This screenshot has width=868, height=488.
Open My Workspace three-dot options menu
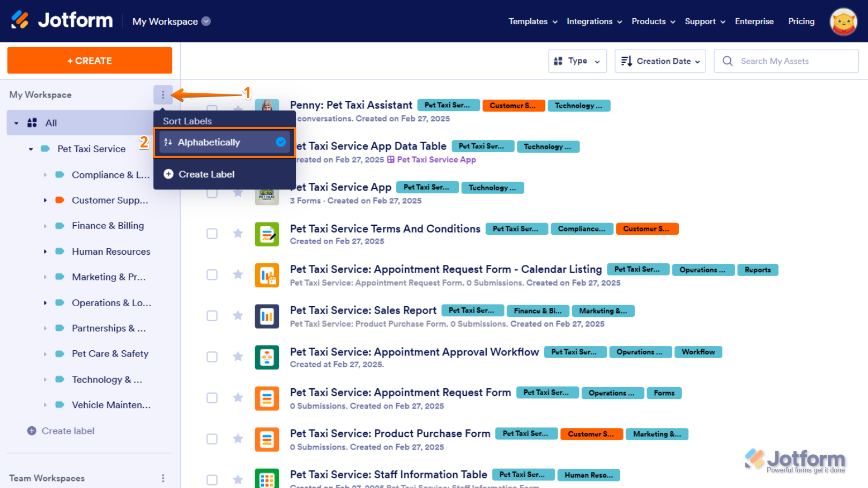(163, 95)
